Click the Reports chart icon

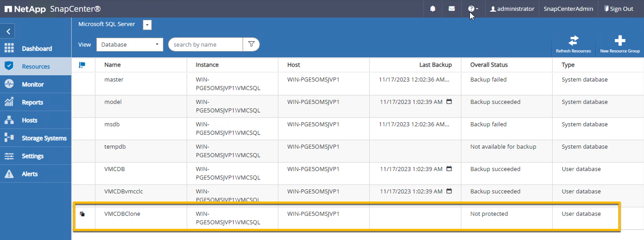point(9,102)
